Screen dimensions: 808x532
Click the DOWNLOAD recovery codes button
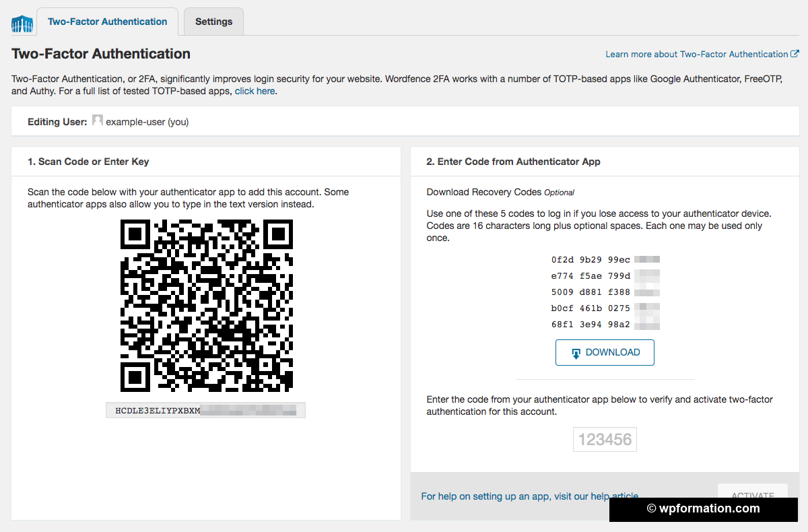pos(605,352)
